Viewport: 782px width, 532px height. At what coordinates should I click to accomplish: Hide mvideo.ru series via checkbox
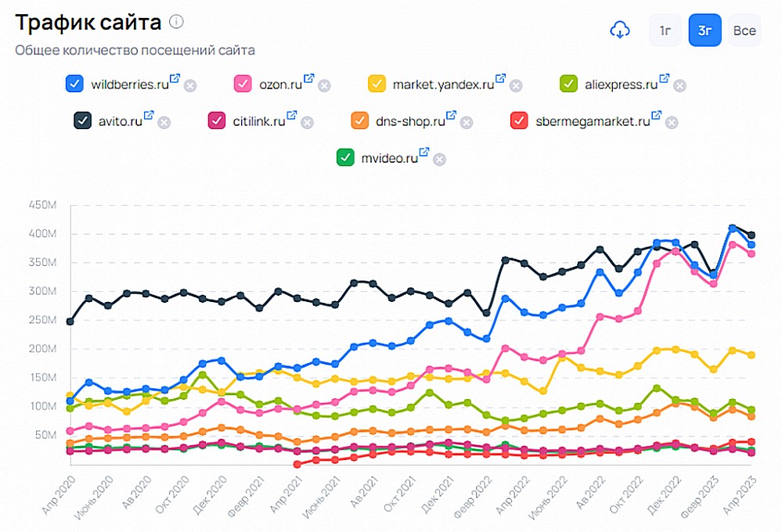pos(345,157)
